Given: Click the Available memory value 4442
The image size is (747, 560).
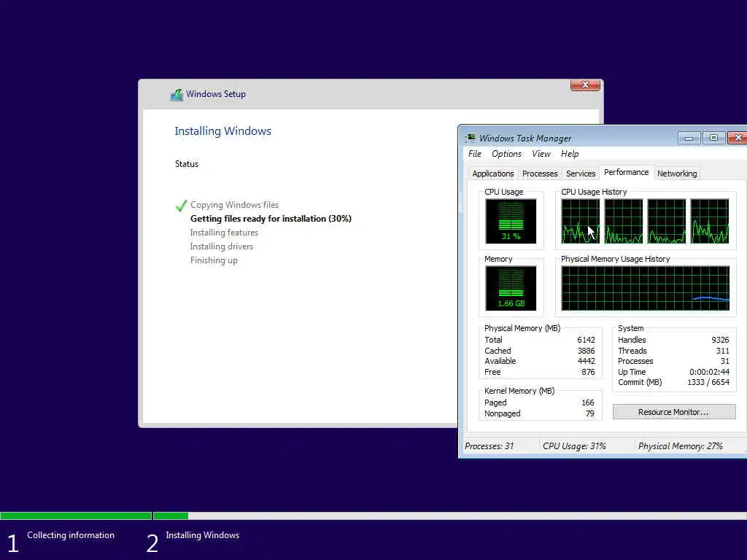Looking at the screenshot, I should pos(586,362).
